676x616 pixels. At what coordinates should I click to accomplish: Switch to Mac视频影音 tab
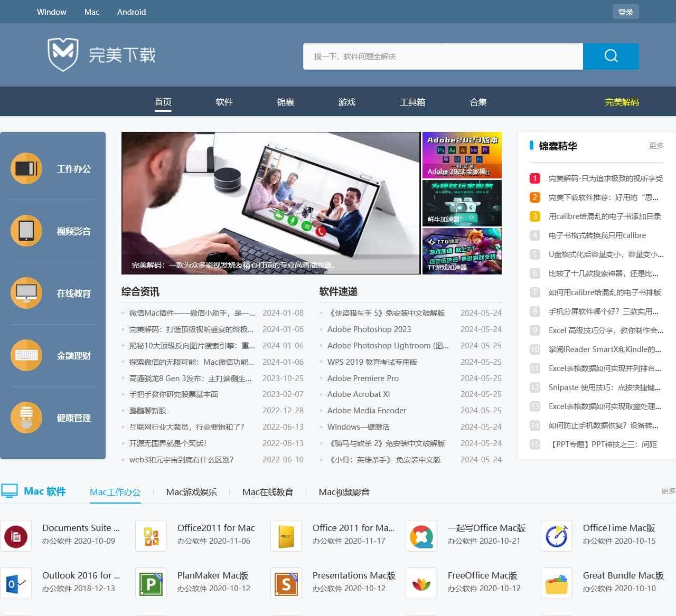[x=344, y=492]
